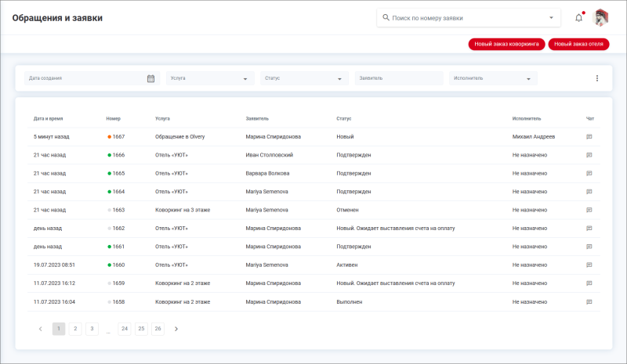Select request number 1667

[118, 137]
